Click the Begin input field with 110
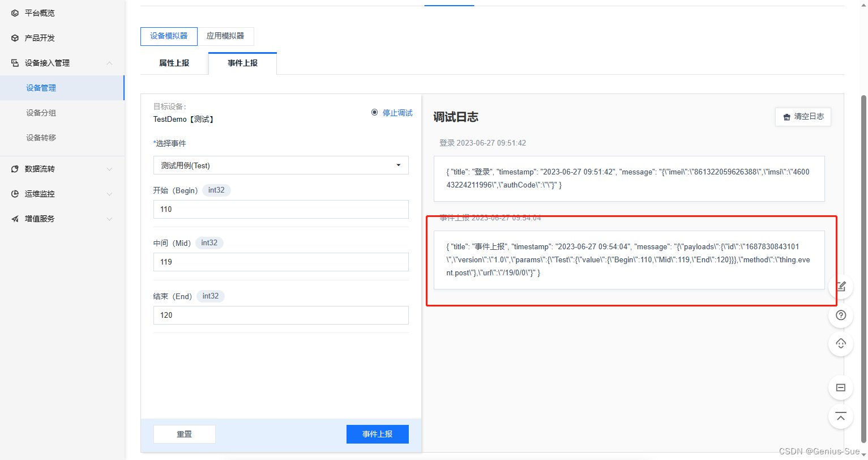Image resolution: width=868 pixels, height=460 pixels. (x=281, y=209)
